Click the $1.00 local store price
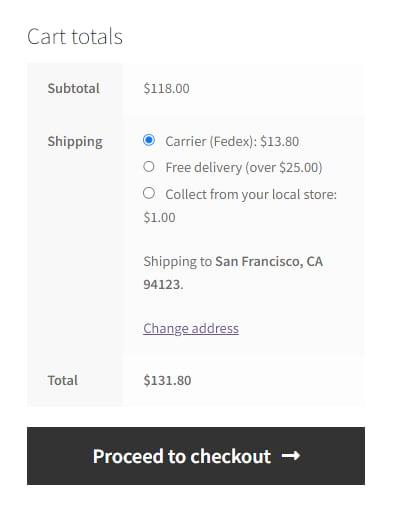The image size is (395, 517). pyautogui.click(x=159, y=218)
